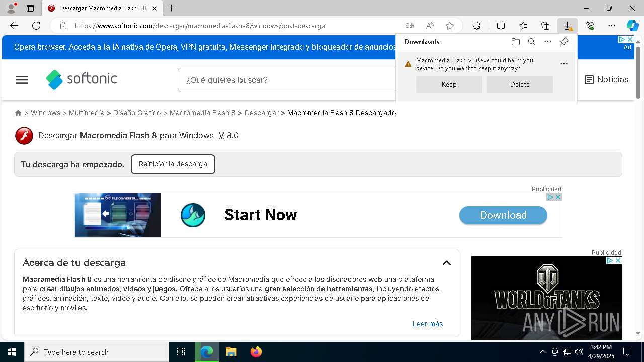
Task: Show hidden tray icons chevron
Action: coord(542,352)
